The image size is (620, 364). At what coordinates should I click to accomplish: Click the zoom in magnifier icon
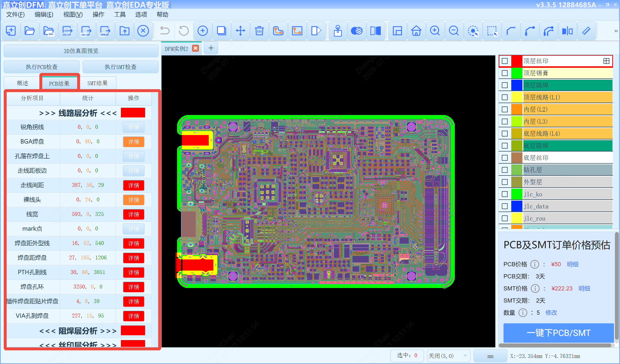[435, 31]
